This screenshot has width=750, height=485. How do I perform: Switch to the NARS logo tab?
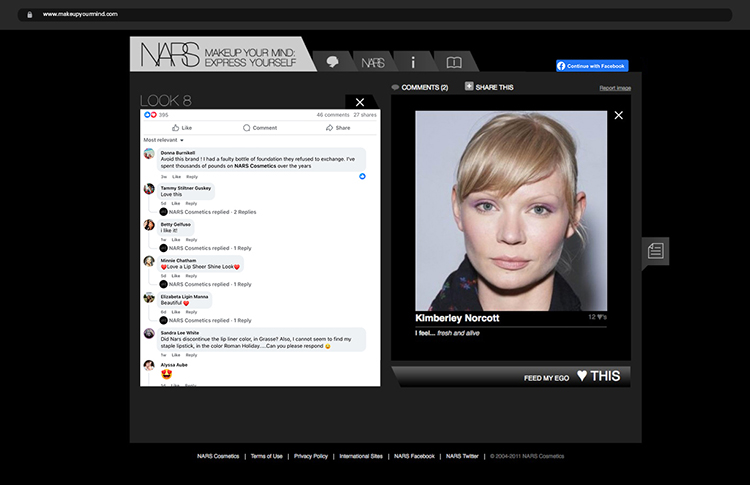372,62
